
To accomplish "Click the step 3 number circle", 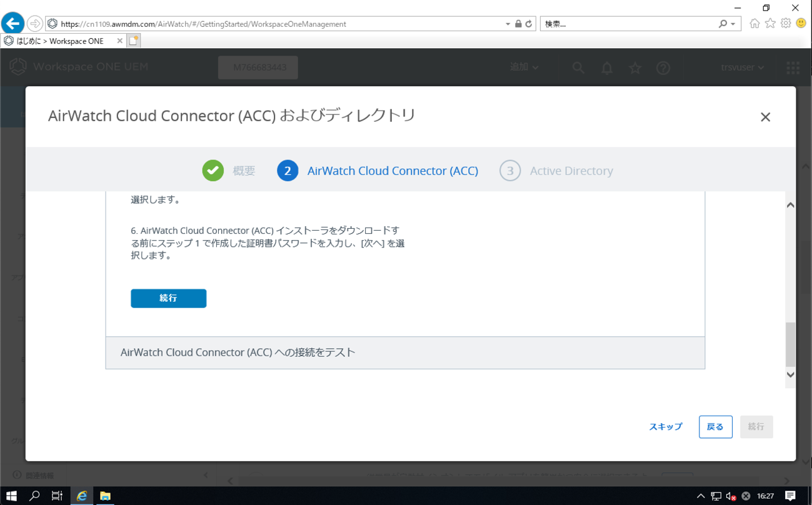I will point(510,171).
